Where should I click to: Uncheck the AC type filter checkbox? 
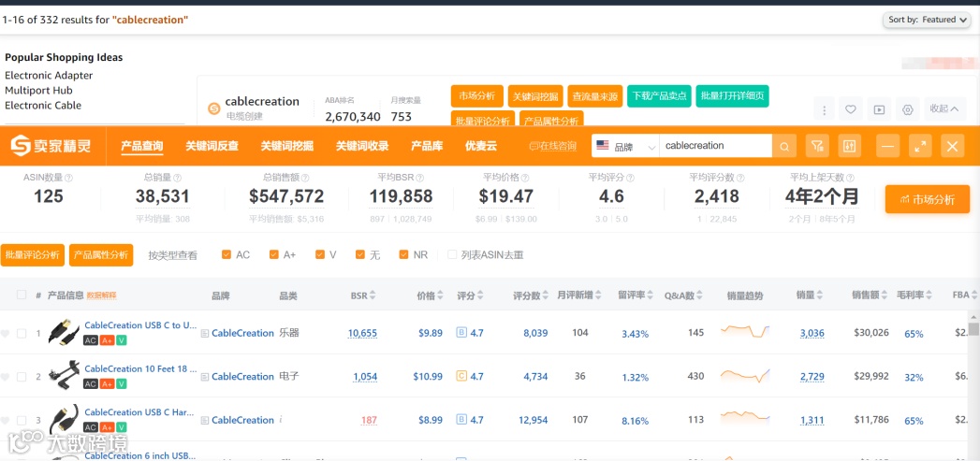click(x=227, y=254)
